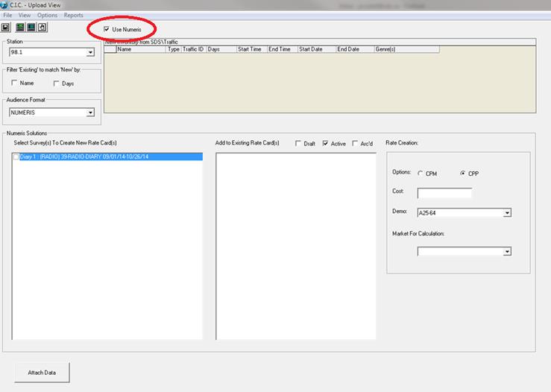This screenshot has height=392, width=551.
Task: Click the C.I.C. app icon in title bar
Action: 4,5
